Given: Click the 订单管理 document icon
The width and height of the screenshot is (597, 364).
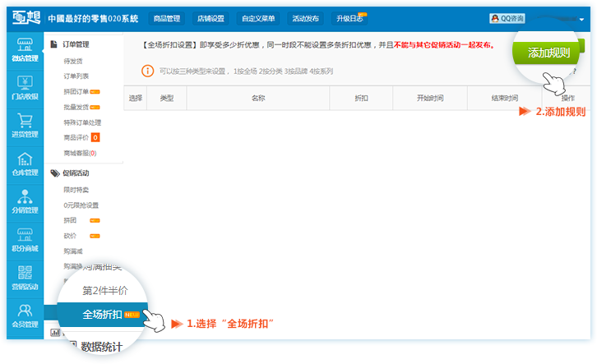Looking at the screenshot, I should [54, 44].
